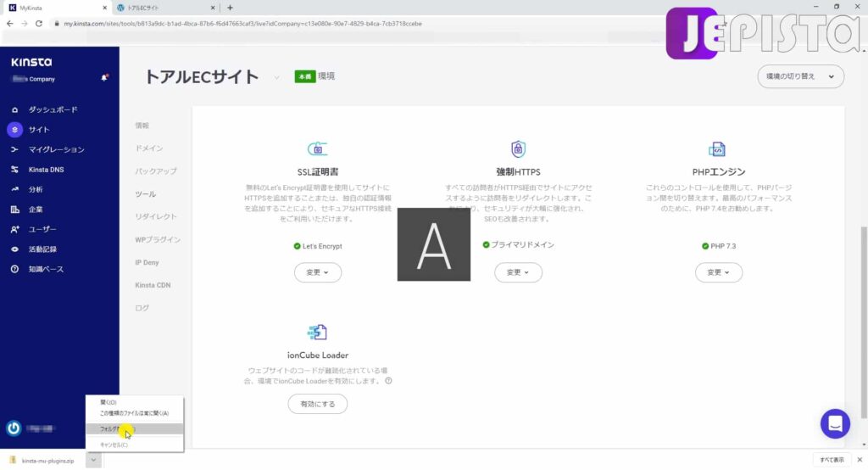Click the 知識ベース help icon
Viewport: 868px width, 470px height.
(15, 270)
